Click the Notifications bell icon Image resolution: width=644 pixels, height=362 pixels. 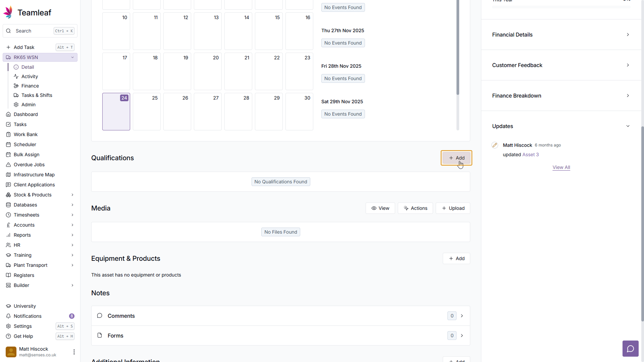click(x=8, y=316)
